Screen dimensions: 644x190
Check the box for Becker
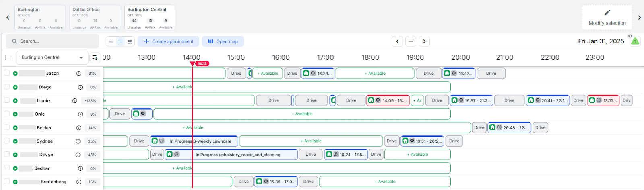coord(7,127)
